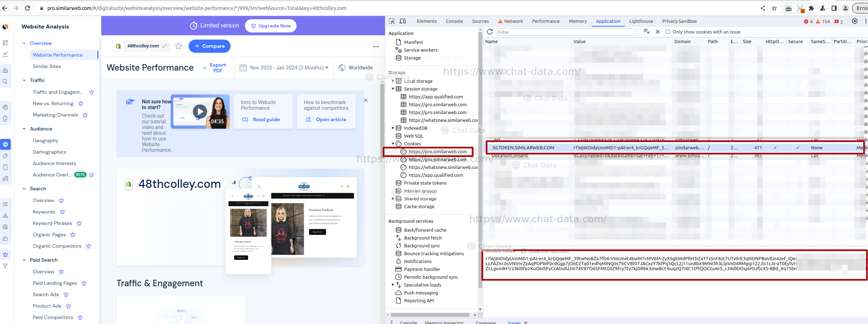The image size is (868, 324).
Task: Open Geography under Audience
Action: [45, 140]
